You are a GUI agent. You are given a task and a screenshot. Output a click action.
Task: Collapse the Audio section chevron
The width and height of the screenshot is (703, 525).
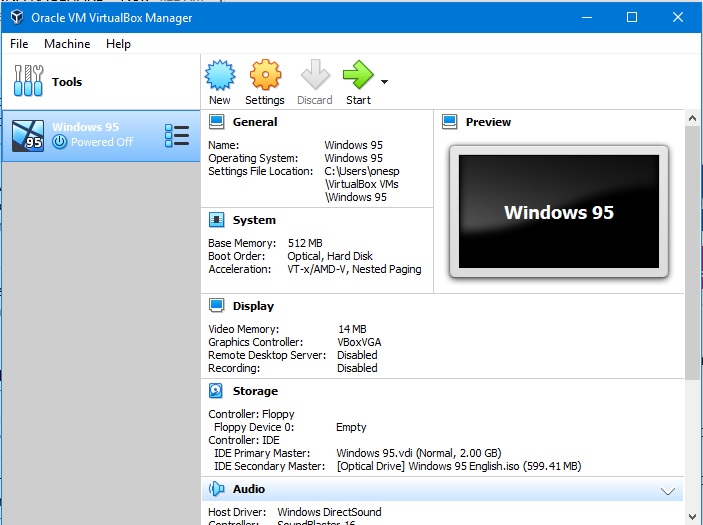coord(668,491)
